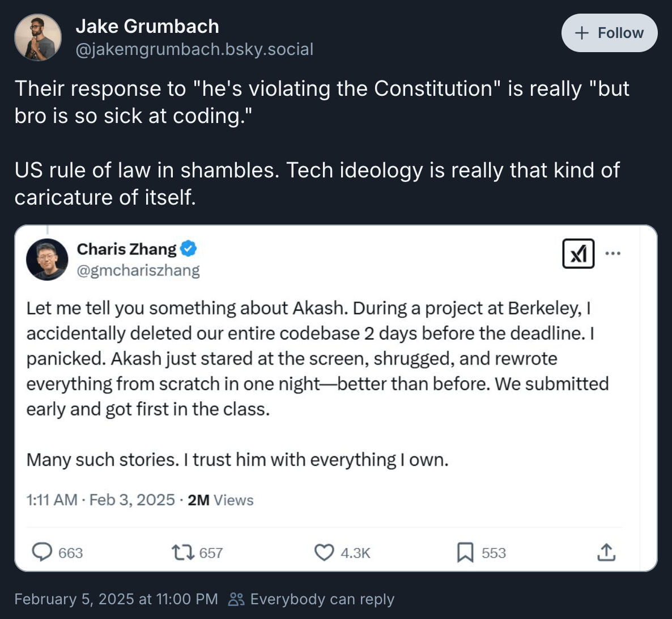672x619 pixels.
Task: Click the Charis Zhang display name
Action: pyautogui.click(x=126, y=249)
